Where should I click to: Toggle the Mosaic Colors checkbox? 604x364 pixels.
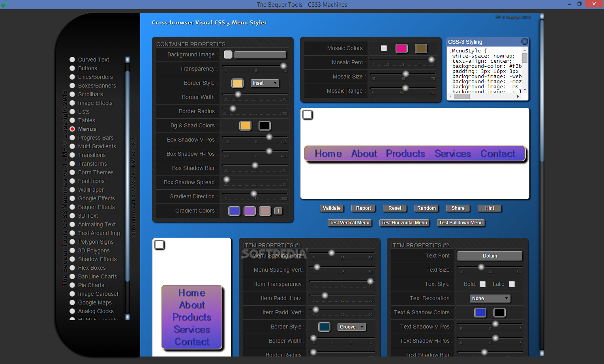[384, 48]
